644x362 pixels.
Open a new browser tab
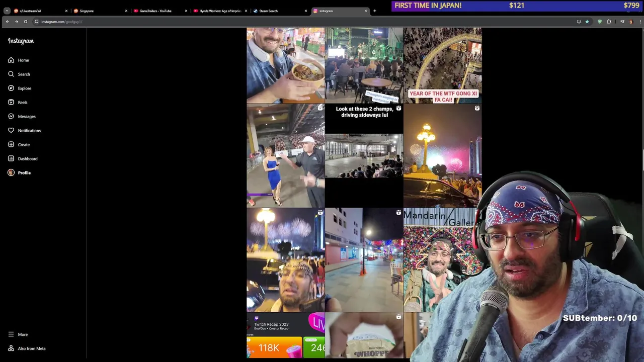[374, 11]
